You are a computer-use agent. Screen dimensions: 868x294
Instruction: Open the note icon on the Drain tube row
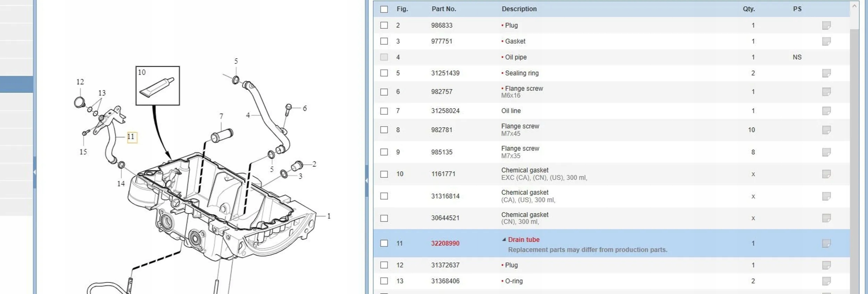(x=826, y=243)
